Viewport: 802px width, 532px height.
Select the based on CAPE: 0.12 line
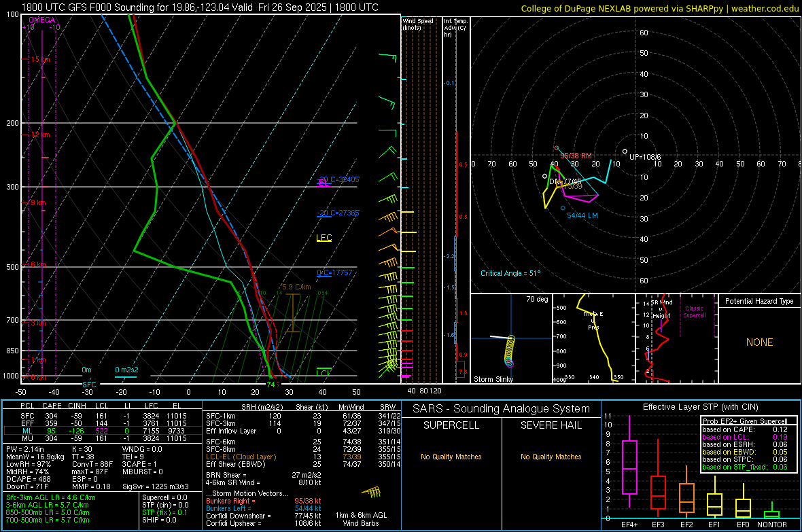745,429
